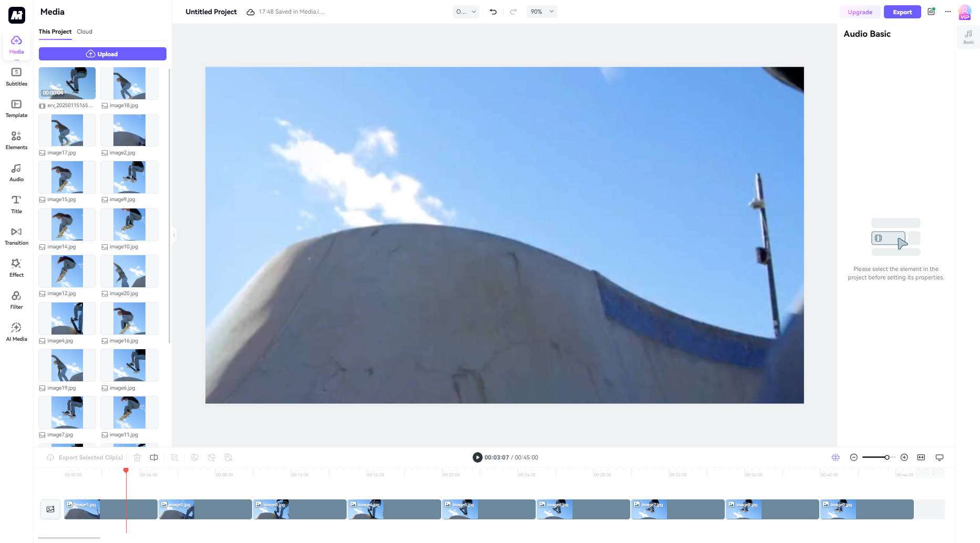980x543 pixels.
Task: Open the cloud save status icon
Action: [251, 12]
